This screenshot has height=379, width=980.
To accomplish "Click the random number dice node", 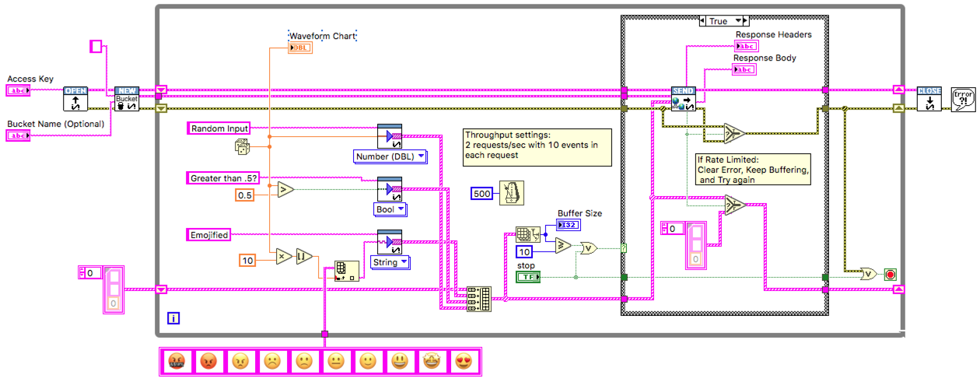I will coord(243,146).
